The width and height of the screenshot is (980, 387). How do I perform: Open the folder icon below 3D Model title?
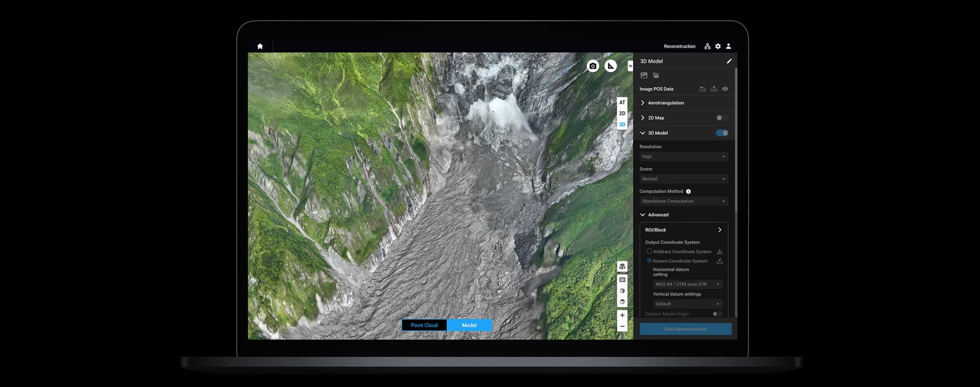pyautogui.click(x=656, y=76)
